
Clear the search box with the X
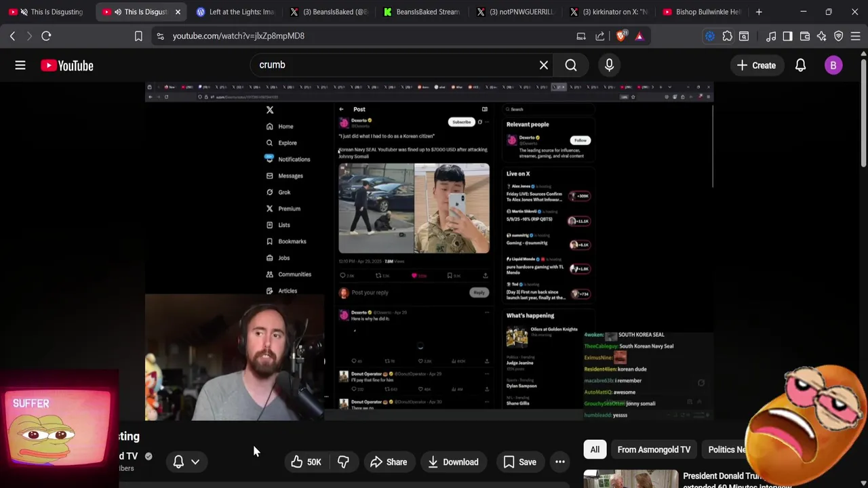(544, 65)
